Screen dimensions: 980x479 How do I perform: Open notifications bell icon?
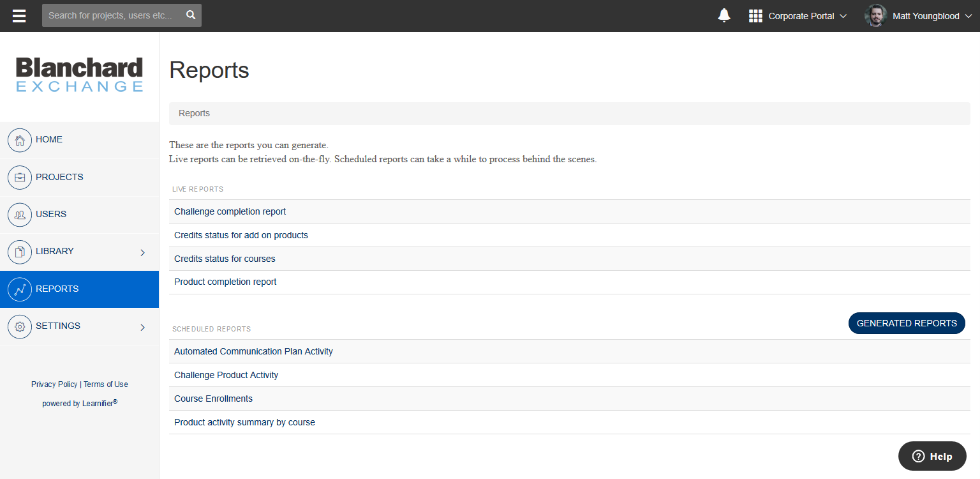pyautogui.click(x=724, y=16)
